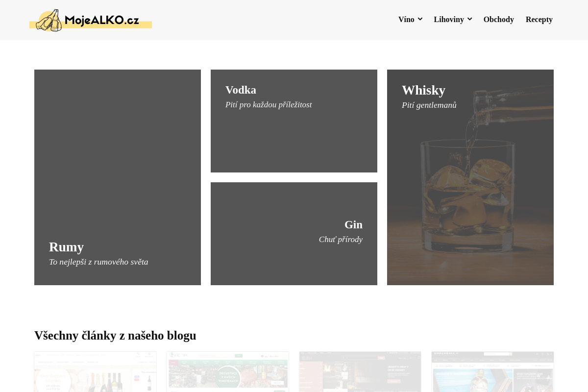Click 'Chuť přírody' subtitle
The width and height of the screenshot is (588, 392).
(341, 240)
